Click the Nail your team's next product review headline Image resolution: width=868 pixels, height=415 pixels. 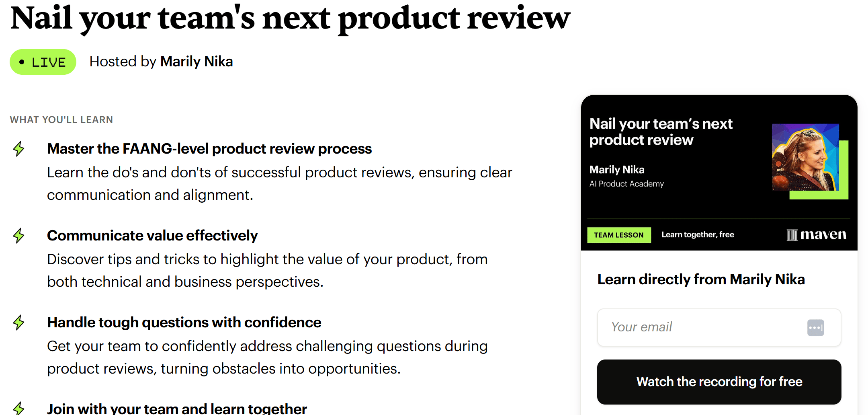290,18
